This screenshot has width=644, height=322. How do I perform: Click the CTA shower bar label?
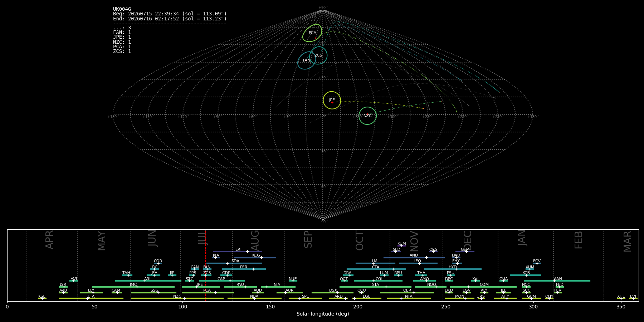[376, 267]
